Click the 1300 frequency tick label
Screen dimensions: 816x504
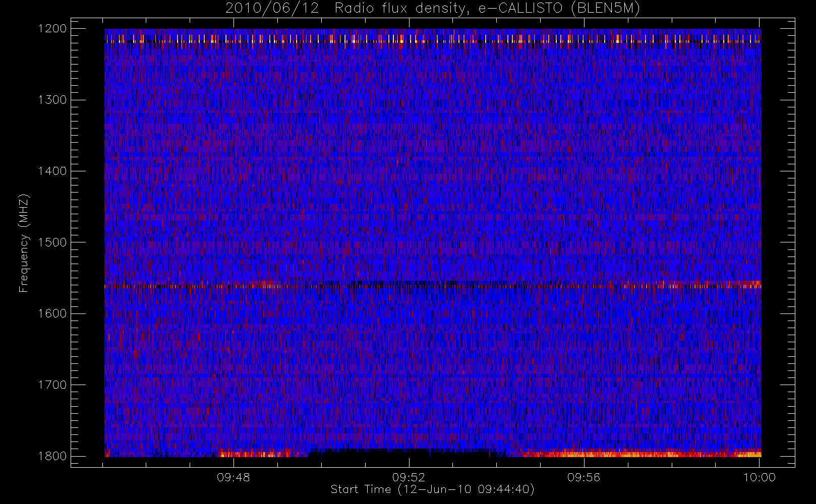[x=52, y=100]
